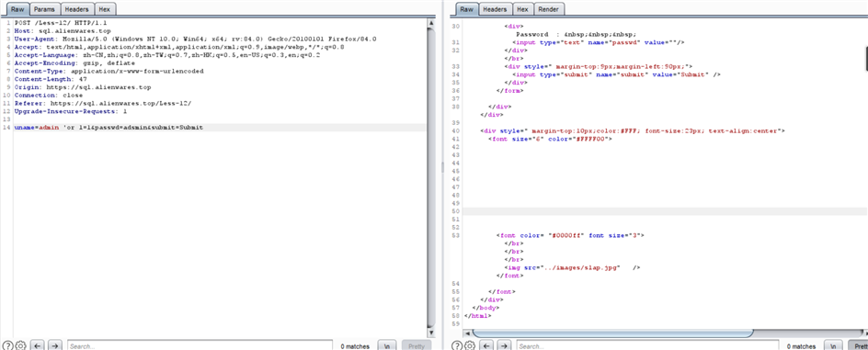This screenshot has width=868, height=350.
Task: Click the request vertical scrollbar up arrow
Action: click(430, 23)
